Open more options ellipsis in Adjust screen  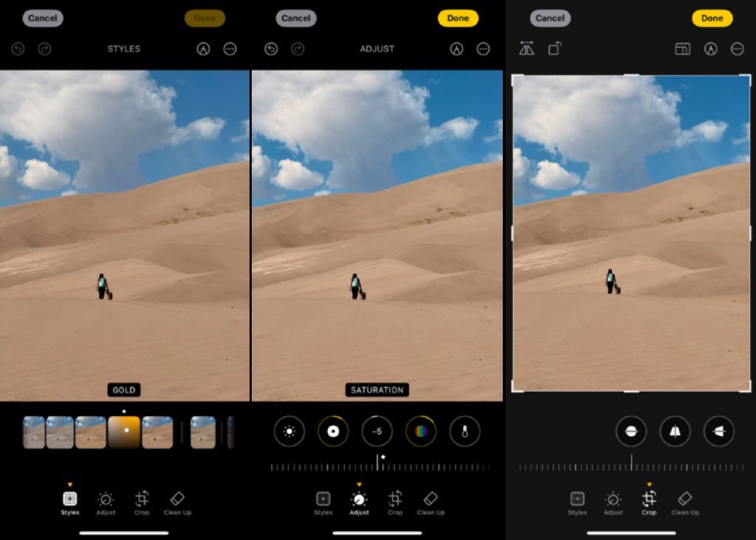click(x=483, y=49)
